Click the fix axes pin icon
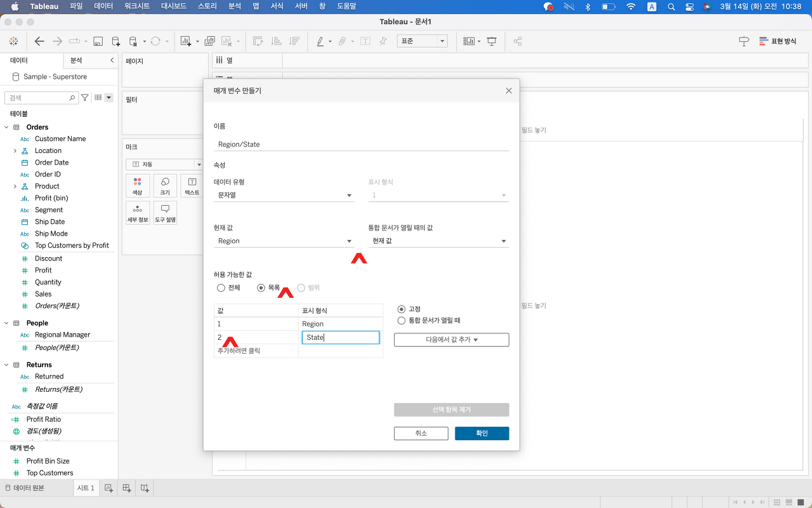 pyautogui.click(x=383, y=41)
